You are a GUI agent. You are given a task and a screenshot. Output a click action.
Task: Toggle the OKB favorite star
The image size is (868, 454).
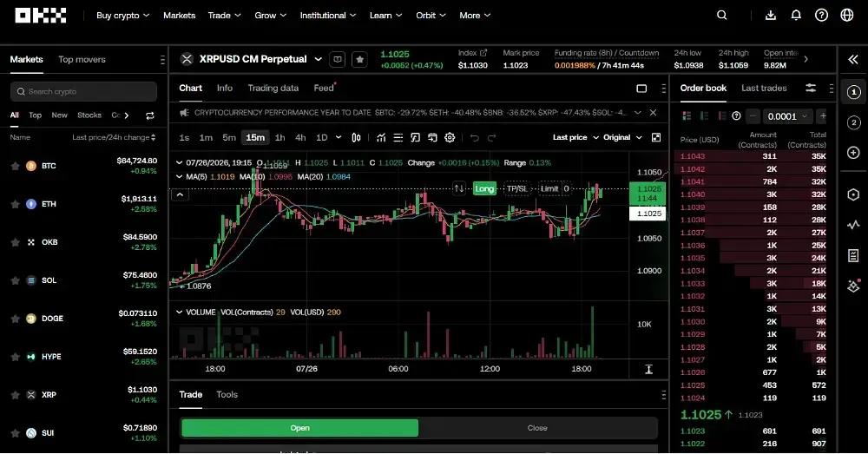16,242
